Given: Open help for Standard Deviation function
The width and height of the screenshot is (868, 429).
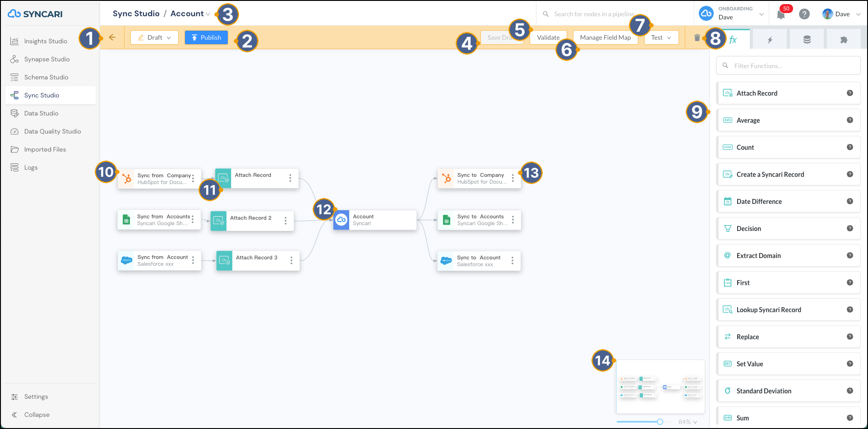Looking at the screenshot, I should click(850, 391).
